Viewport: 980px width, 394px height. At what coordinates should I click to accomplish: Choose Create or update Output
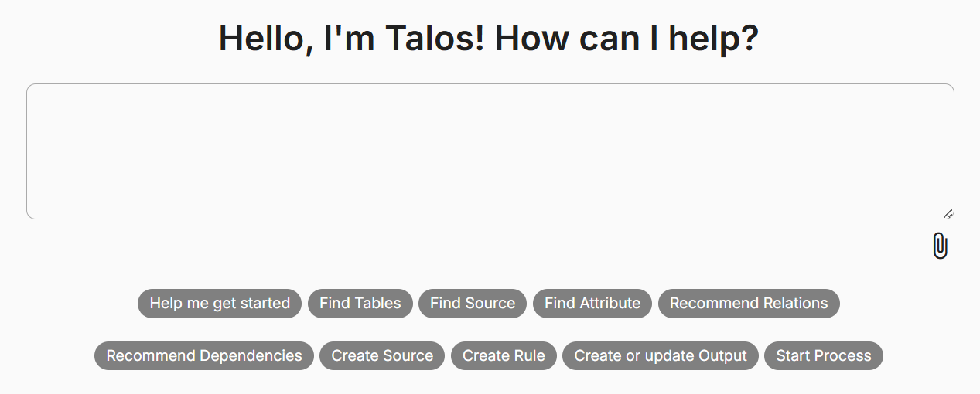pos(661,356)
